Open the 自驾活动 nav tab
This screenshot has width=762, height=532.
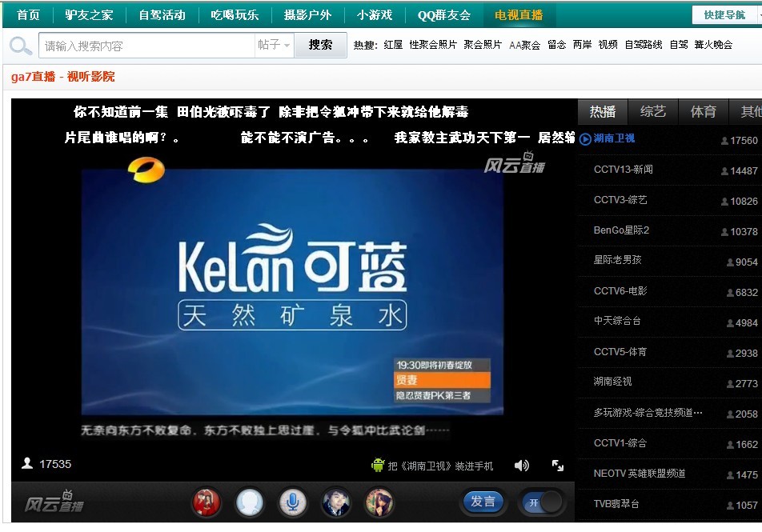162,15
